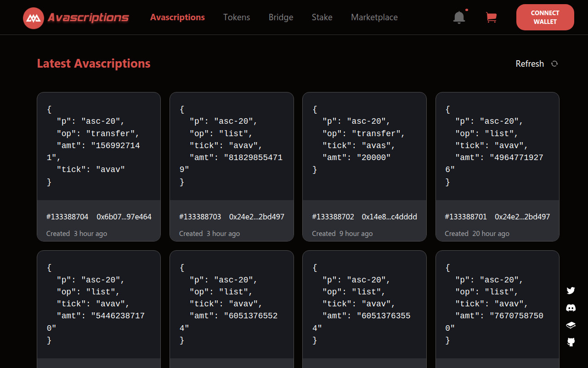
Task: Open the docs book icon
Action: (571, 325)
